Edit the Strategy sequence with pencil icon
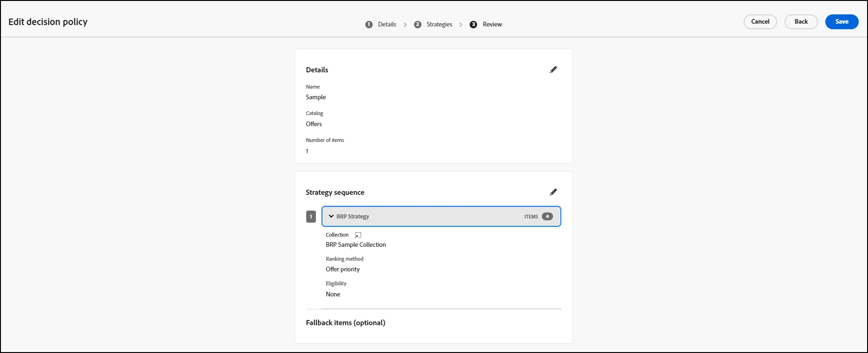This screenshot has height=353, width=868. point(553,192)
